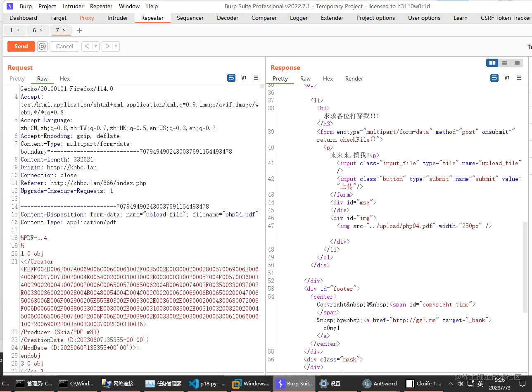Image resolution: width=532 pixels, height=392 pixels.
Task: Open Cknife from the taskbar
Action: click(x=424, y=384)
